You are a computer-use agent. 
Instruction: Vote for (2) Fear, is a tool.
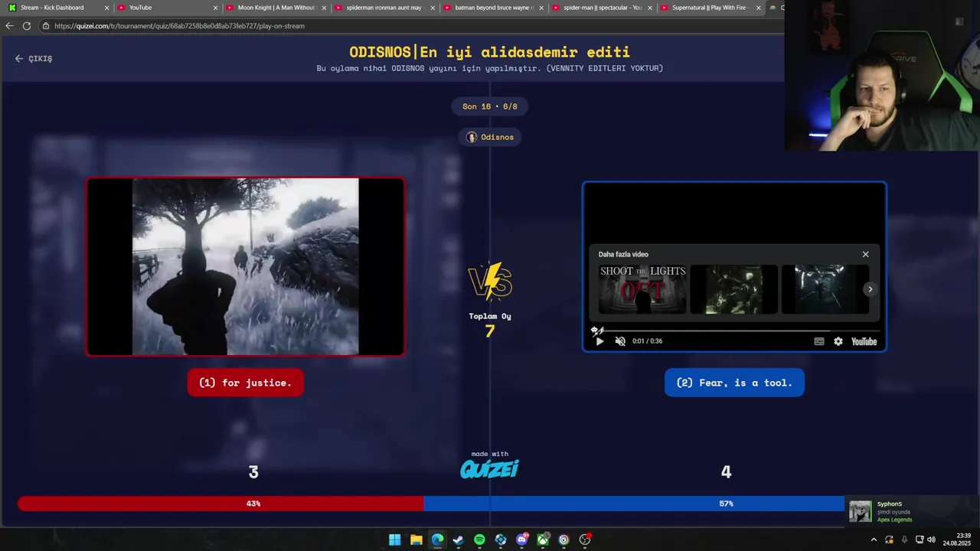(x=734, y=383)
